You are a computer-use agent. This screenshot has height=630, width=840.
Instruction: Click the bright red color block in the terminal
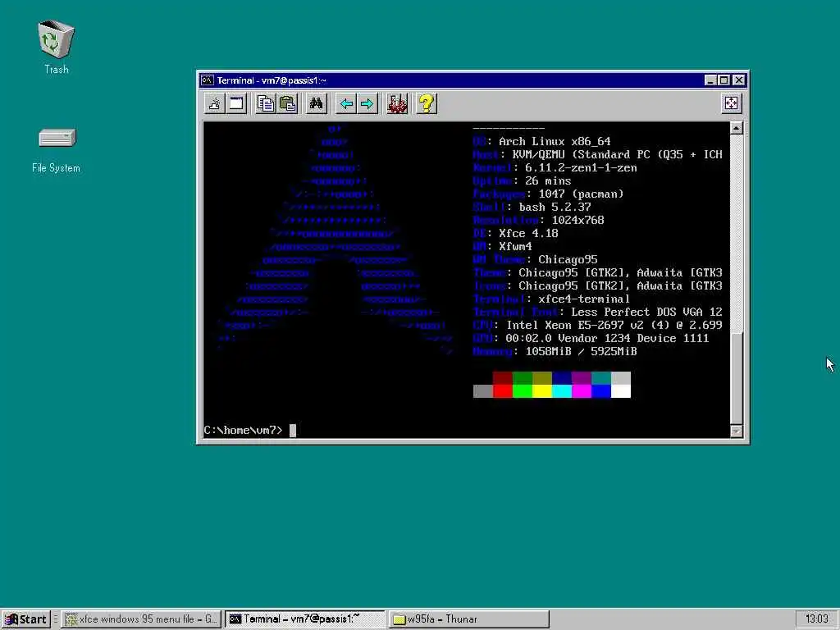point(503,391)
